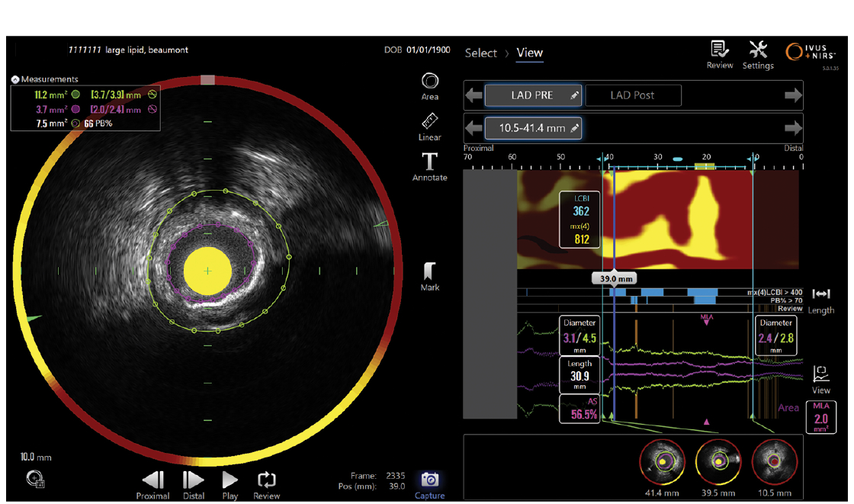This screenshot has height=504, width=854.
Task: Click the distal Diameter 2.4/2.8 box
Action: (x=775, y=335)
